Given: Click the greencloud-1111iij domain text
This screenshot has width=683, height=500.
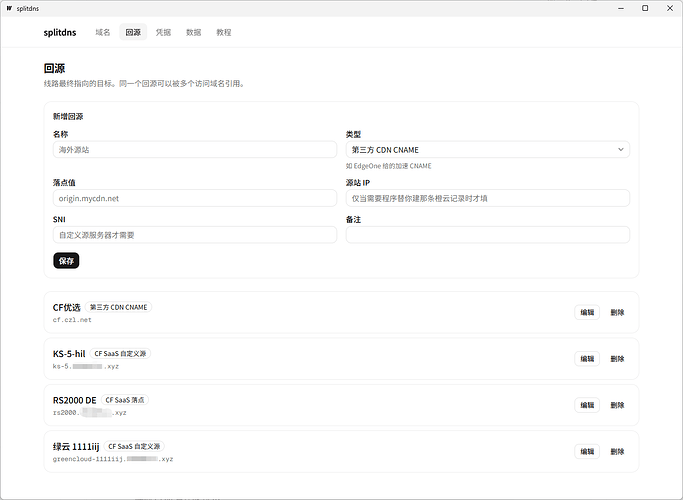Looking at the screenshot, I should 113,459.
